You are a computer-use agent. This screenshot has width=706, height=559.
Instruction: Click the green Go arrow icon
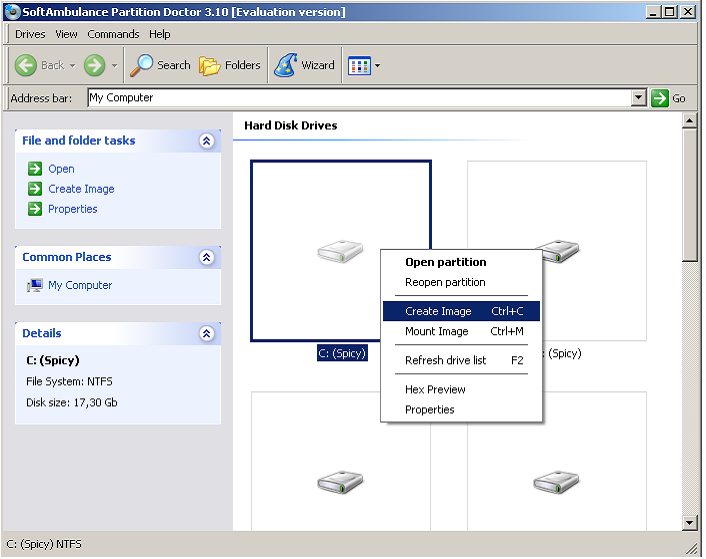pyautogui.click(x=660, y=98)
